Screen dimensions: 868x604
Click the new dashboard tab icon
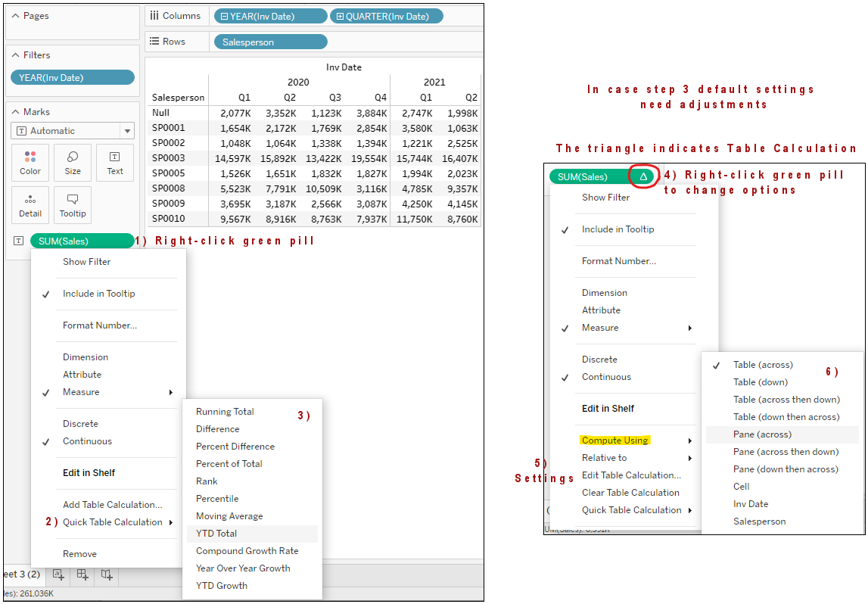pyautogui.click(x=82, y=574)
